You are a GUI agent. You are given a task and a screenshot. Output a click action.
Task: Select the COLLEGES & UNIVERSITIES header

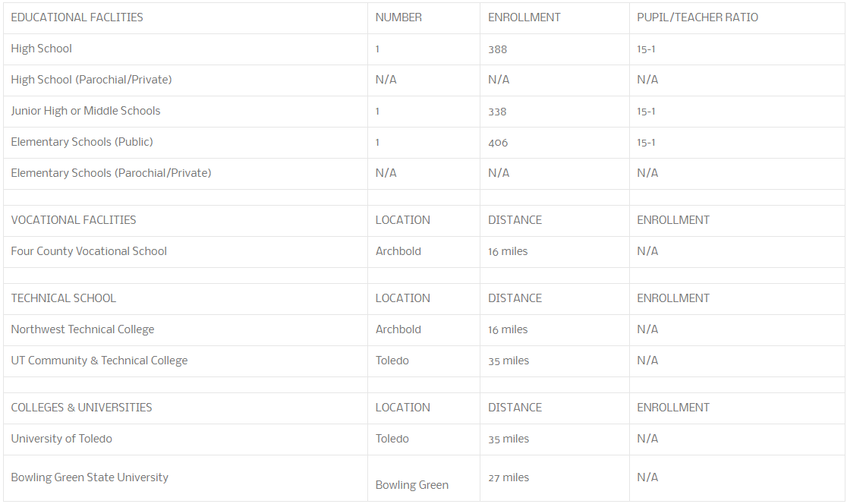81,408
